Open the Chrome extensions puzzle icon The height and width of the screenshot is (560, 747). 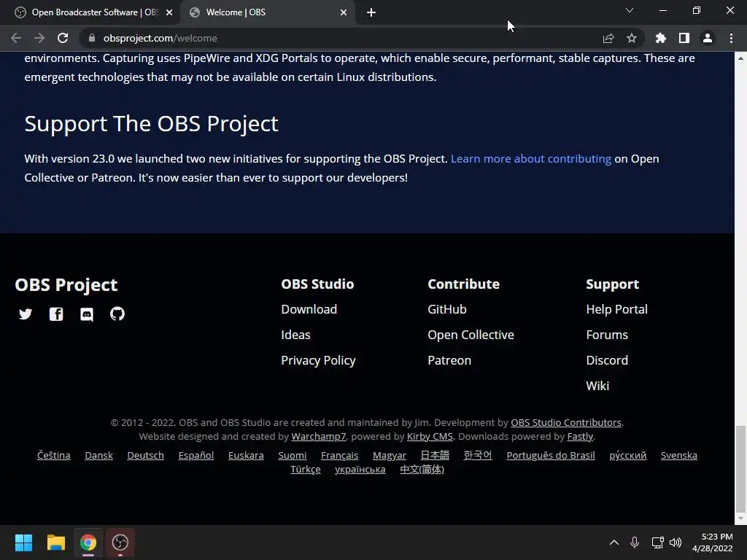(x=660, y=38)
